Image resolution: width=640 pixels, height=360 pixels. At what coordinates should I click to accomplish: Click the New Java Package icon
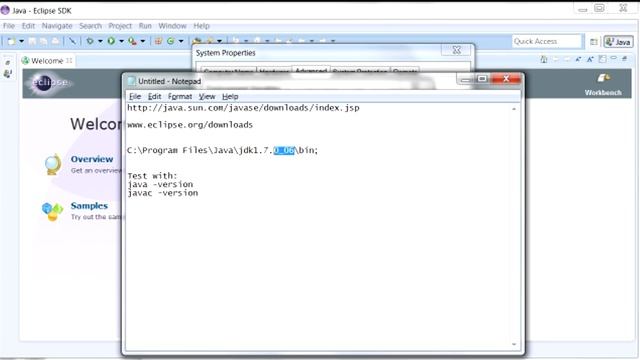pos(158,41)
